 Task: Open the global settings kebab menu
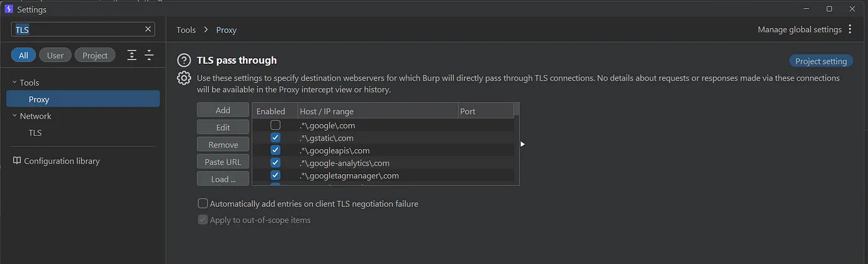850,30
